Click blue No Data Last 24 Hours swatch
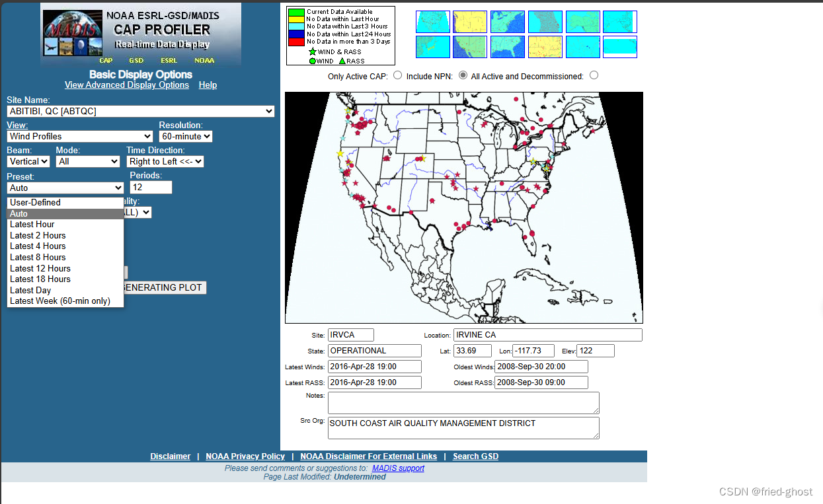This screenshot has height=504, width=823. [x=296, y=34]
